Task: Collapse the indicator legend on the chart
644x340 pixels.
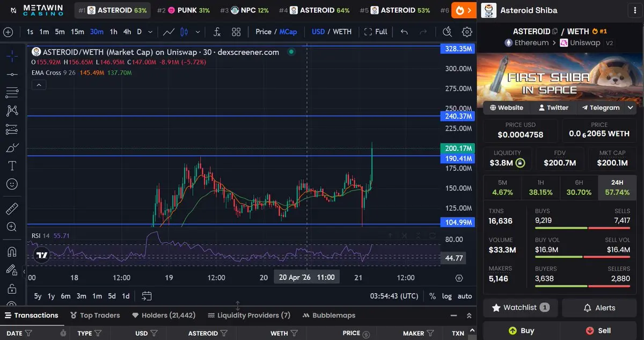Action: pos(39,84)
